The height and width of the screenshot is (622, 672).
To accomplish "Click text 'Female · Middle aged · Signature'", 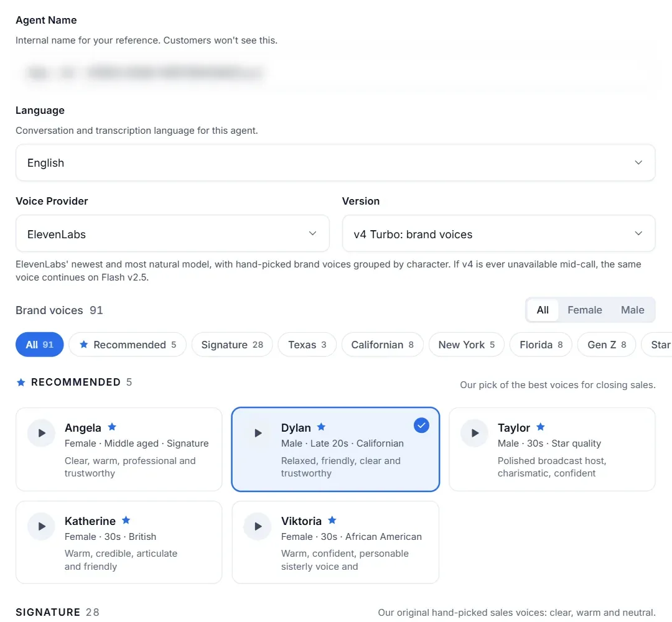I will pos(137,443).
